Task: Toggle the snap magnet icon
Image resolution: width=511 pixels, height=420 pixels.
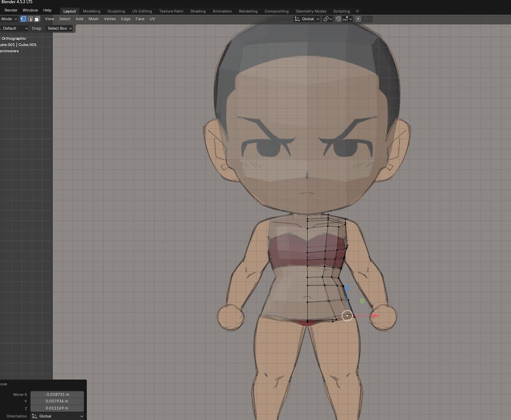Action: point(338,19)
